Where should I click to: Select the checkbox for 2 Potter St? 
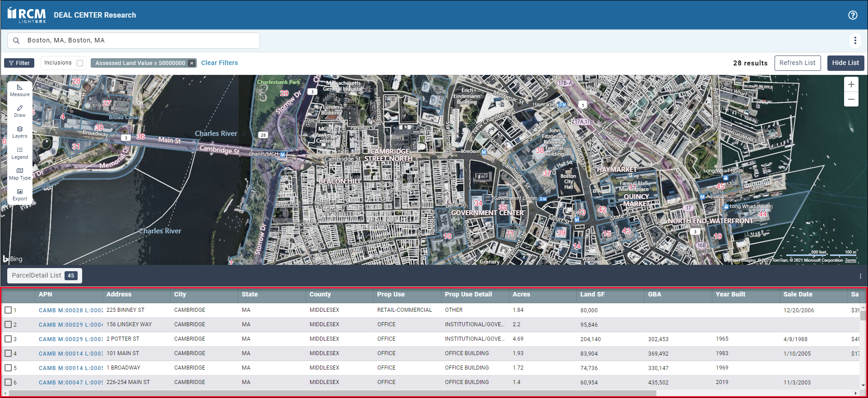point(8,339)
